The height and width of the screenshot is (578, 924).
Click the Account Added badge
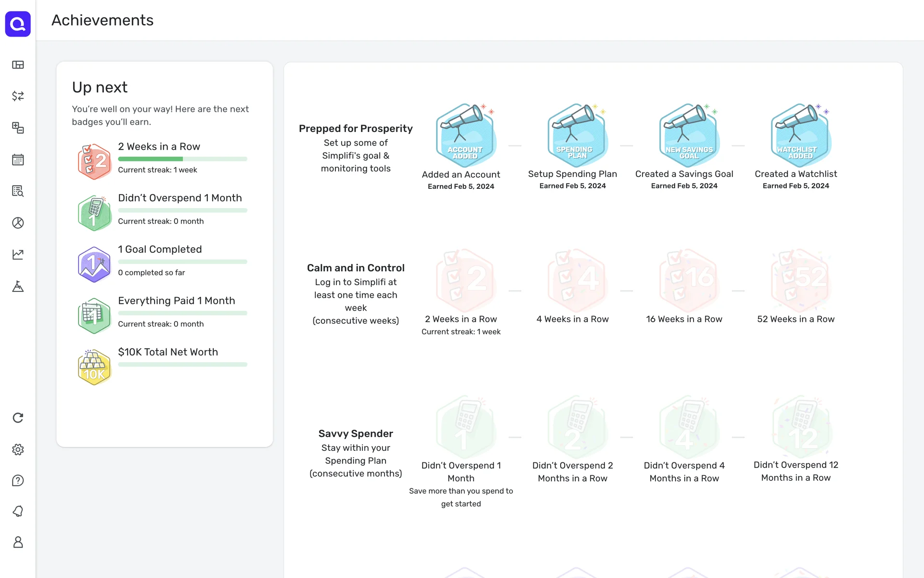pyautogui.click(x=464, y=135)
